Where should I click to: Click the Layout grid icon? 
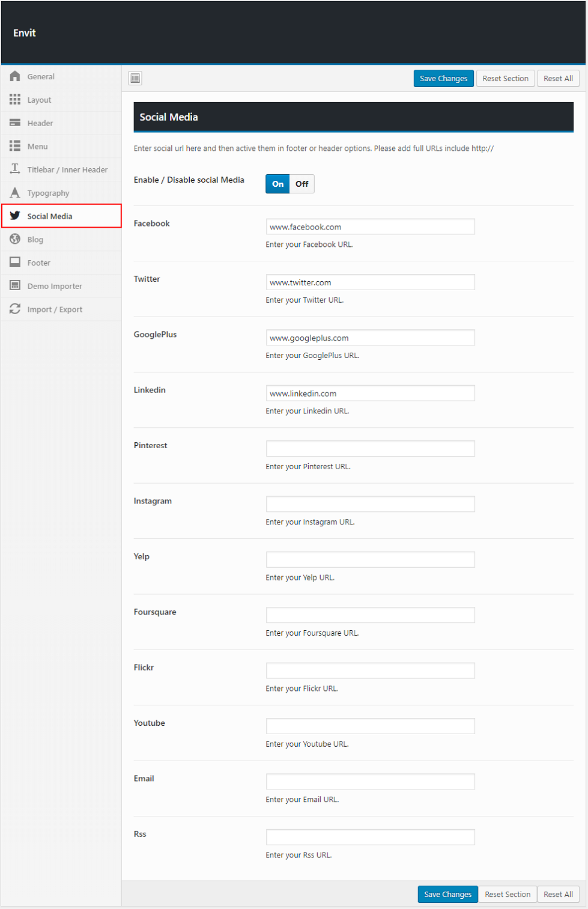15,100
